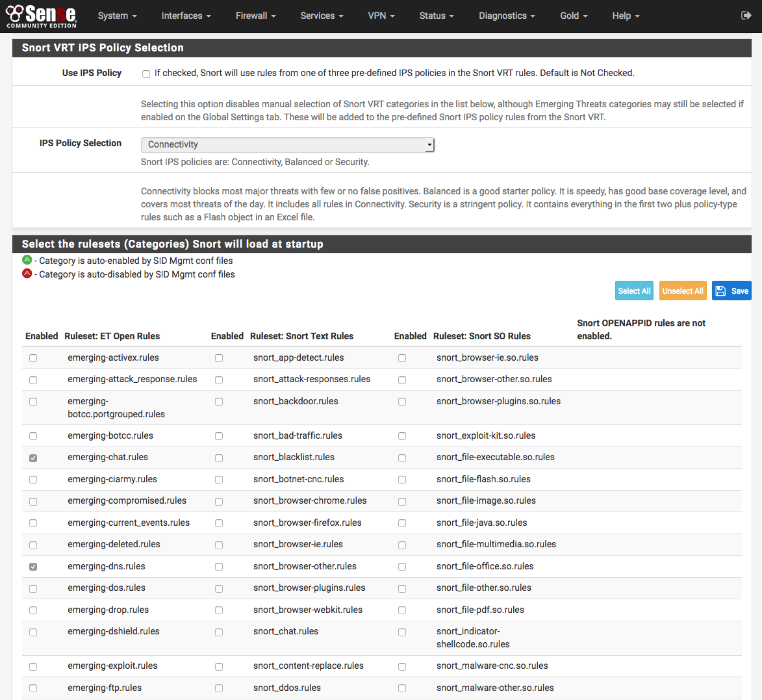Check snort_file-flash.so.rules checkbox
The width and height of the screenshot is (762, 700).
[x=402, y=480]
